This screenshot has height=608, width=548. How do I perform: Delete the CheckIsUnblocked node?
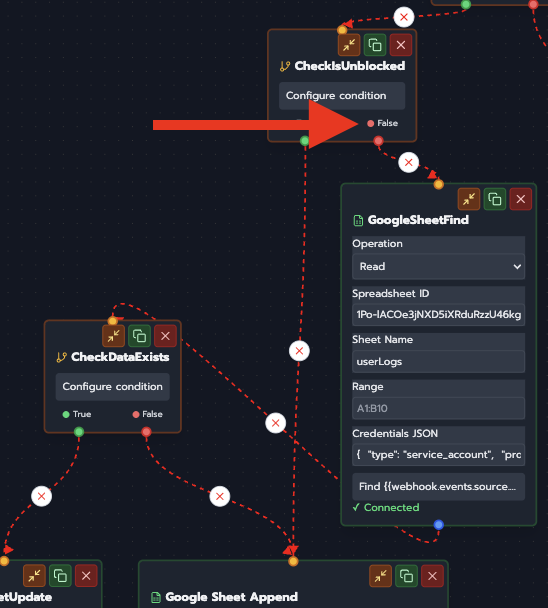(401, 45)
